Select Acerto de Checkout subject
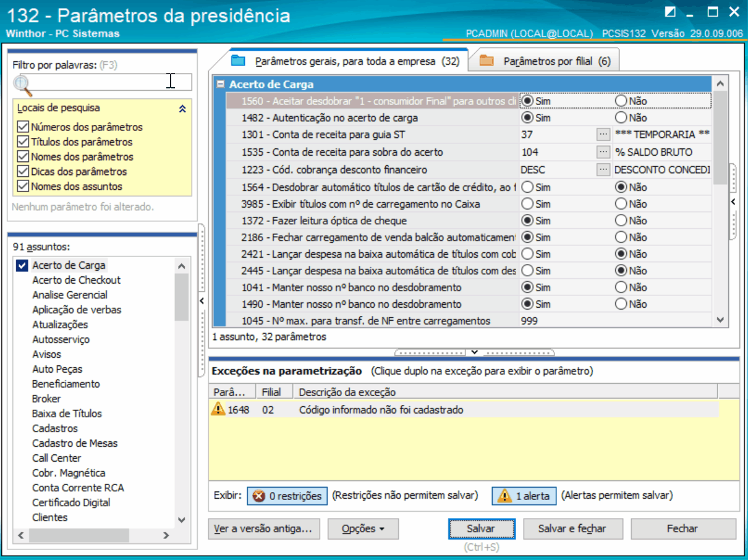The width and height of the screenshot is (748, 560). pos(77,280)
